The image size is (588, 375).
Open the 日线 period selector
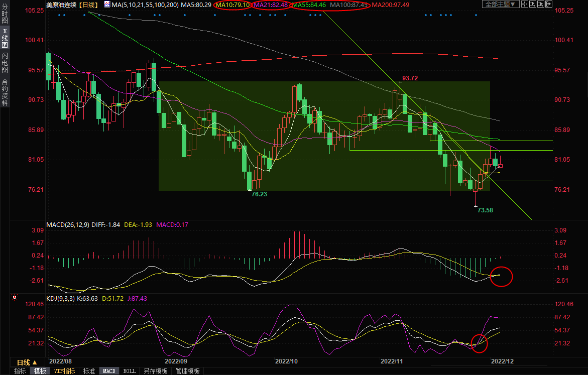pos(27,362)
